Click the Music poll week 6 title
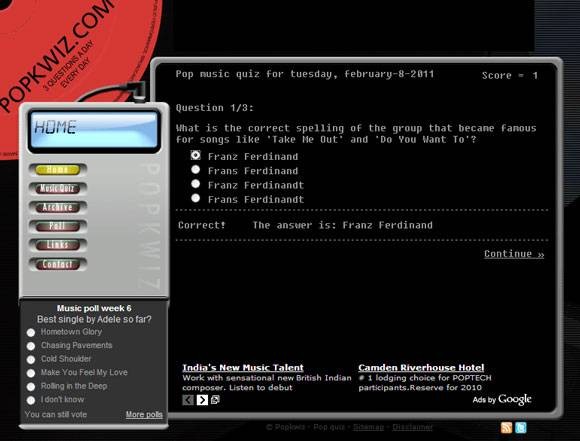Screen dimensions: 580x441 (x=94, y=308)
